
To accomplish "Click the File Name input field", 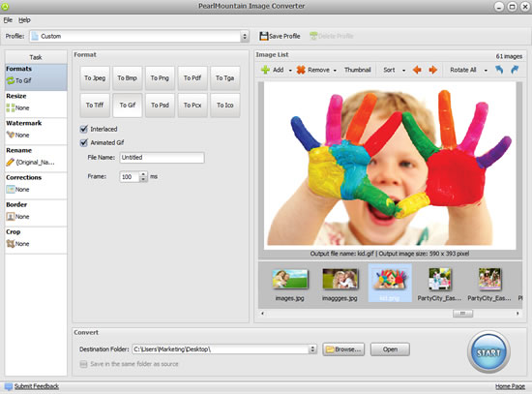I will [x=162, y=158].
